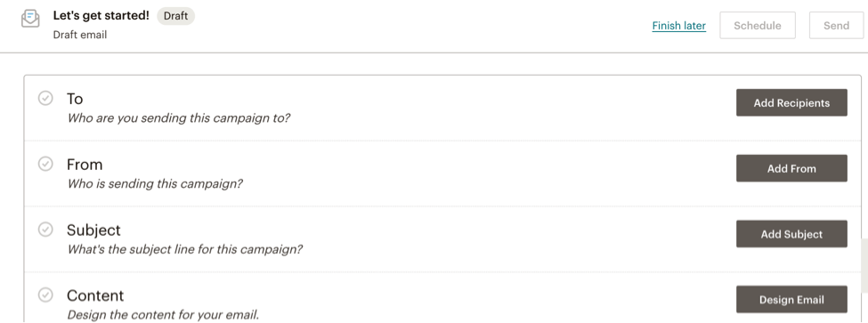Click the Draft status badge
The width and height of the screenshot is (868, 323).
pos(176,16)
